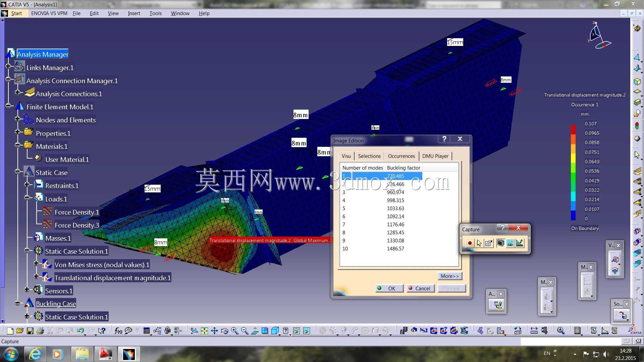Click the Zoom In magnifier icon
Screen dimensions: 644x362
tap(234, 331)
